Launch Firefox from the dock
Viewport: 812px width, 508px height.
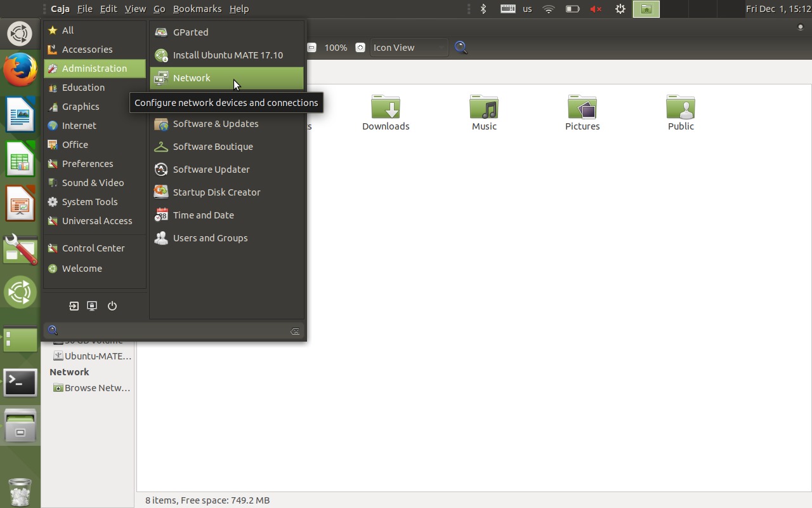pos(20,70)
